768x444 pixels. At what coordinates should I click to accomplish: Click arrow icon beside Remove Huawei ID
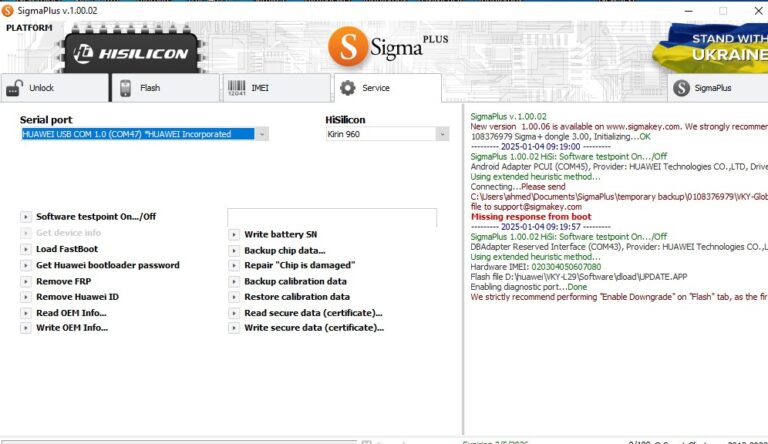pyautogui.click(x=25, y=297)
